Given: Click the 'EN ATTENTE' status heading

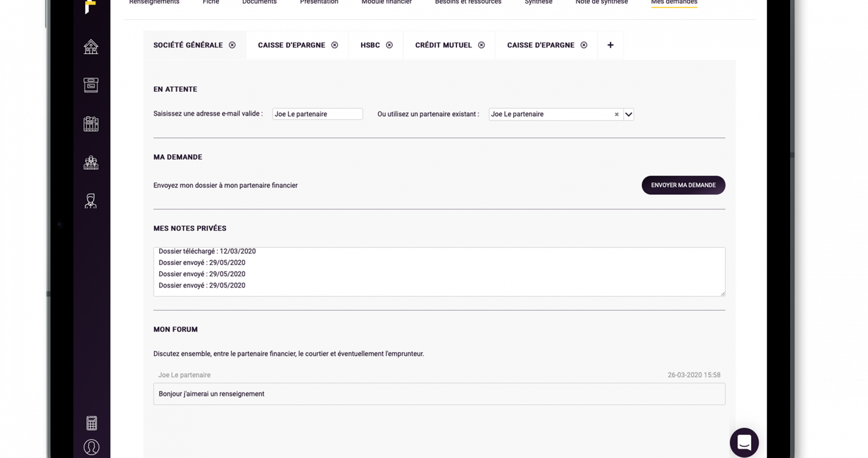Looking at the screenshot, I should click(175, 89).
